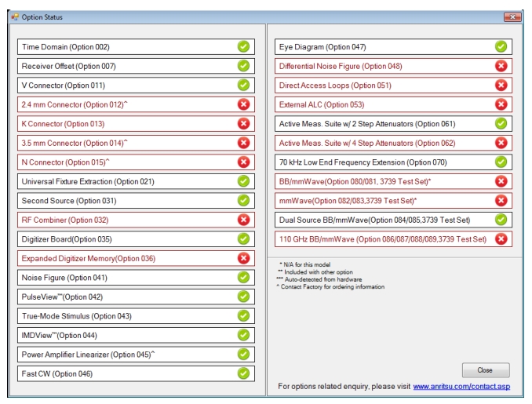Select the Receiver Offset (Option 007) label
The height and width of the screenshot is (404, 532).
click(x=68, y=66)
